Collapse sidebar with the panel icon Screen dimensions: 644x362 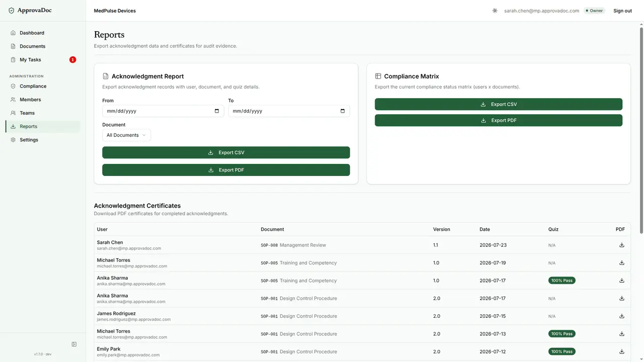[x=74, y=344]
